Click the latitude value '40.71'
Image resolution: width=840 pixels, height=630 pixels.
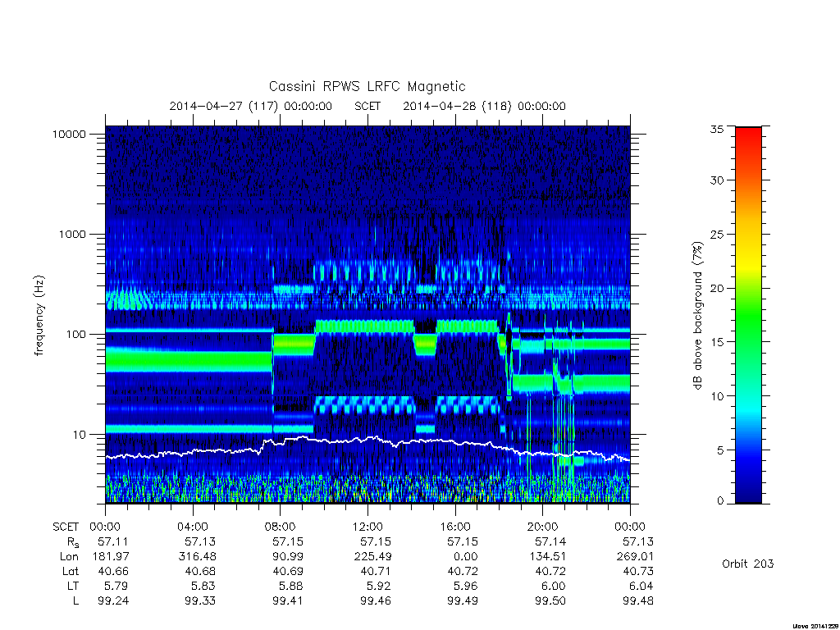376,571
